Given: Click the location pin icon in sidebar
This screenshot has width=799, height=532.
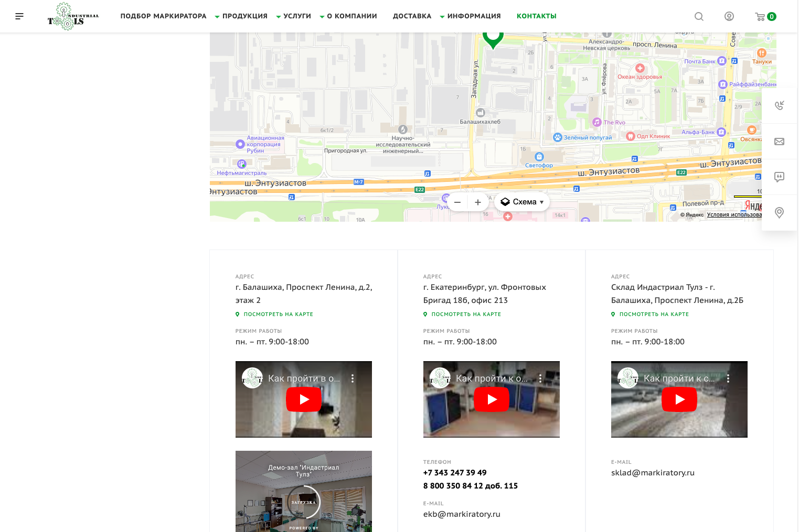Looking at the screenshot, I should pos(779,212).
